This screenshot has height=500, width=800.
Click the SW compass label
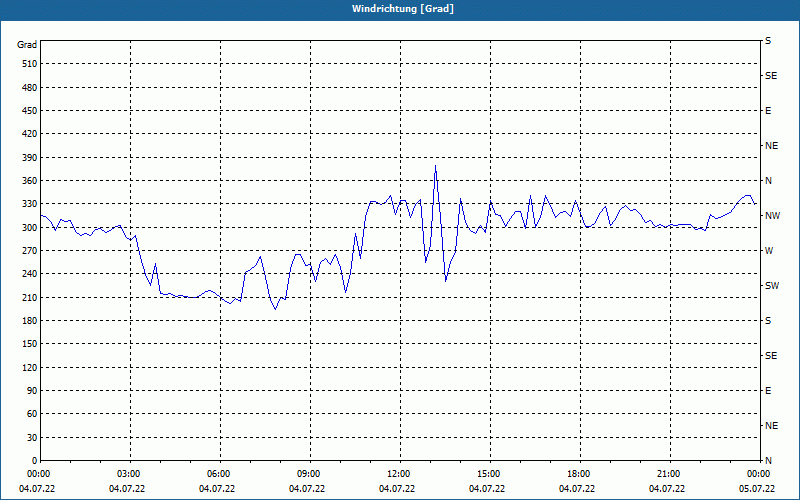tap(772, 286)
